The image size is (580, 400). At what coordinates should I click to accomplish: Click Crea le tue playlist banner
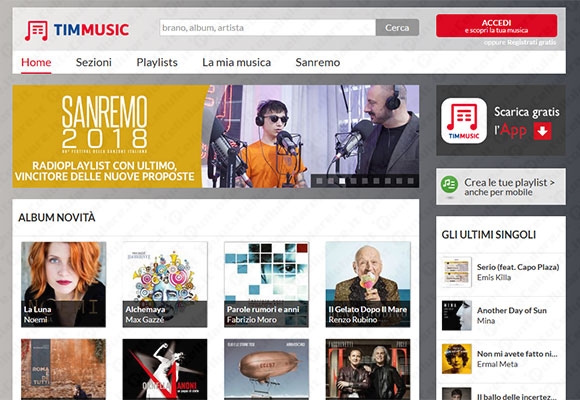pos(501,186)
